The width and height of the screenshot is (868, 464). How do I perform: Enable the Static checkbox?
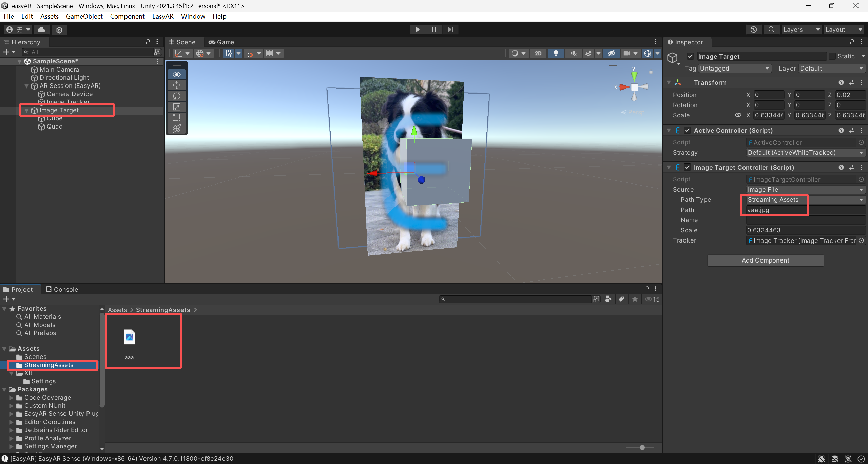832,56
